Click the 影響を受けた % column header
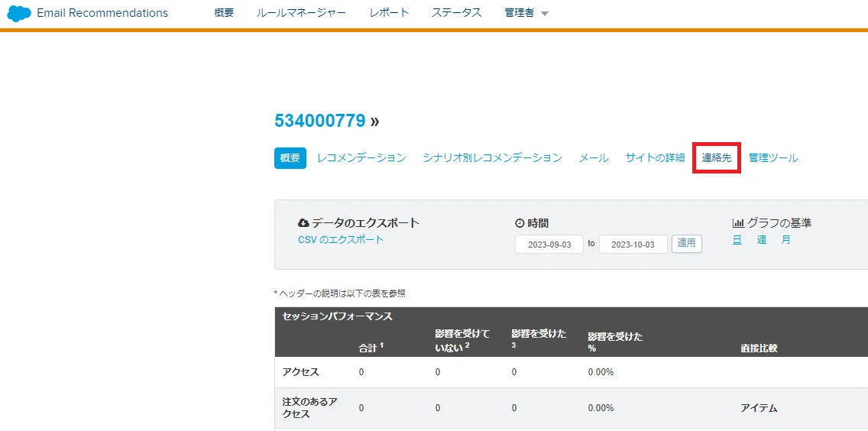The height and width of the screenshot is (431, 868). point(616,343)
